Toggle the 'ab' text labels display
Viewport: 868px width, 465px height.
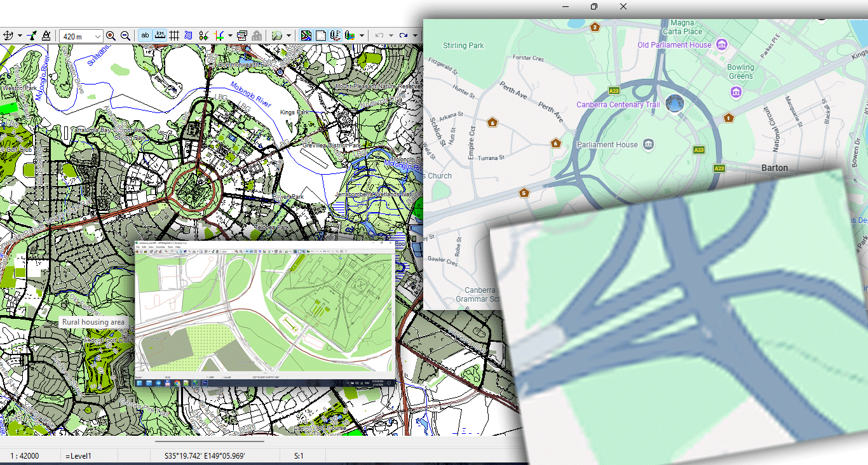[145, 36]
